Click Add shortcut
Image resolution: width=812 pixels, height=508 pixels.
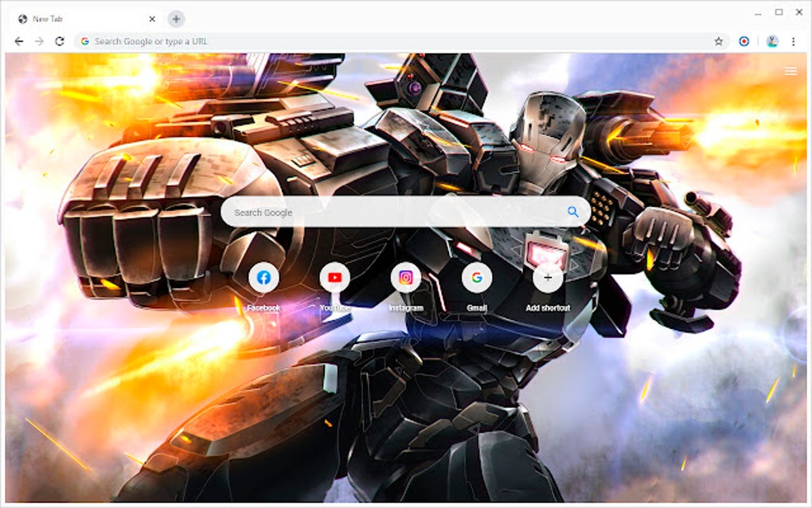(548, 277)
